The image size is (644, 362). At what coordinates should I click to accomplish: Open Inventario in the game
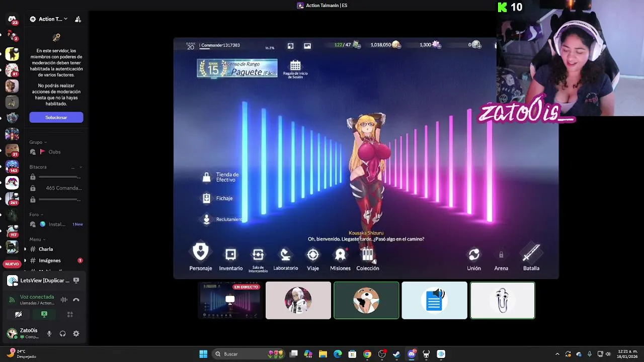tap(230, 258)
